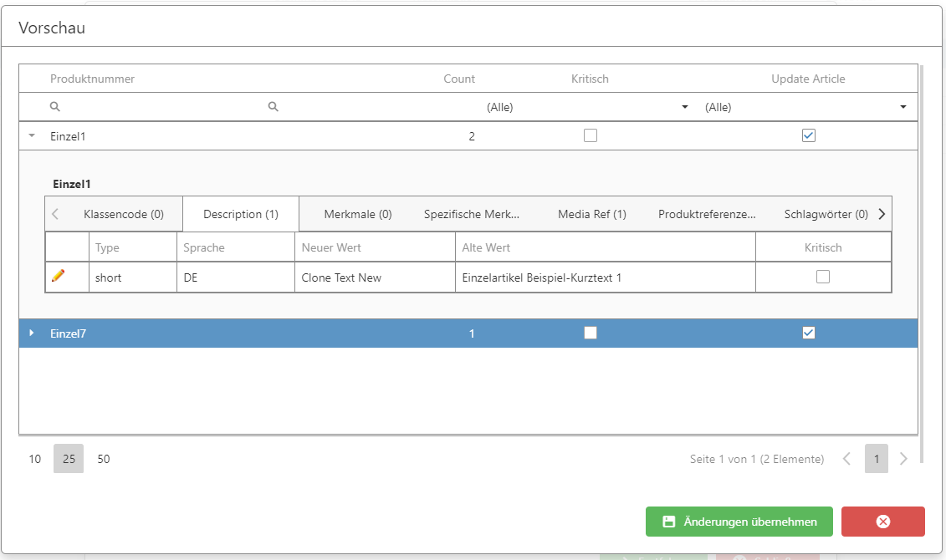Image resolution: width=946 pixels, height=560 pixels.
Task: Switch to the Spezifische Merk... tab
Action: coord(471,214)
